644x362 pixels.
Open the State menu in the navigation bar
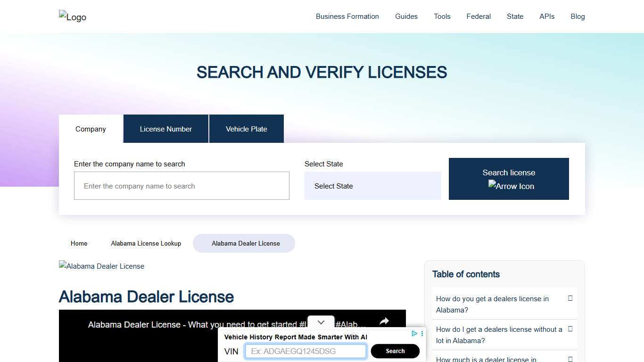click(515, 16)
